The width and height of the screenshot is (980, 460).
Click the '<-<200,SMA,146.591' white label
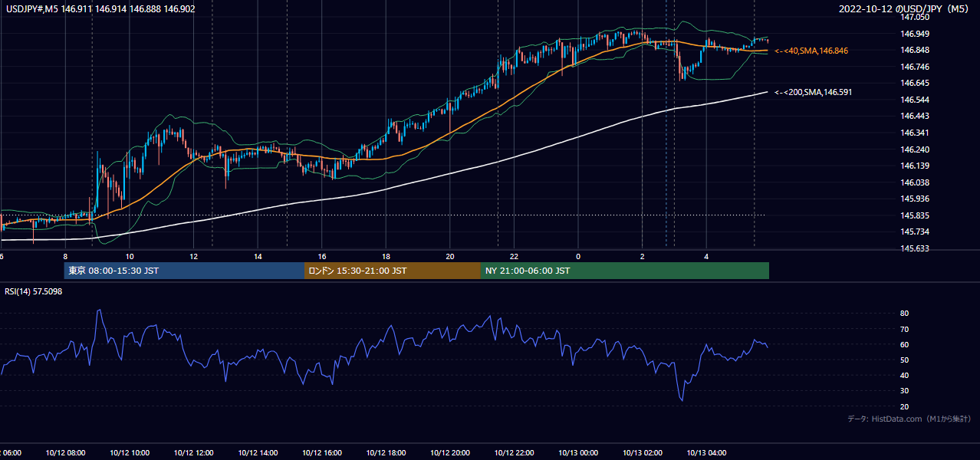pos(813,92)
